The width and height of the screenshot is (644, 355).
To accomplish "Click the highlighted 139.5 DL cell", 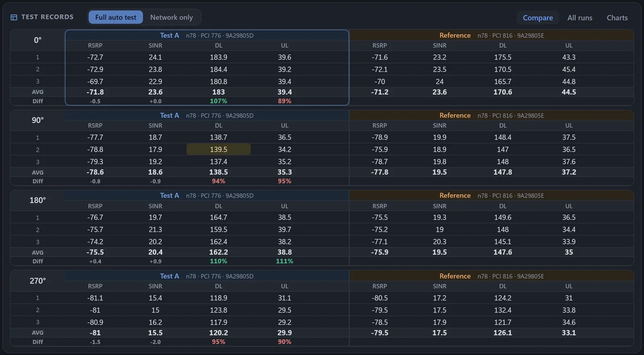I will click(219, 149).
